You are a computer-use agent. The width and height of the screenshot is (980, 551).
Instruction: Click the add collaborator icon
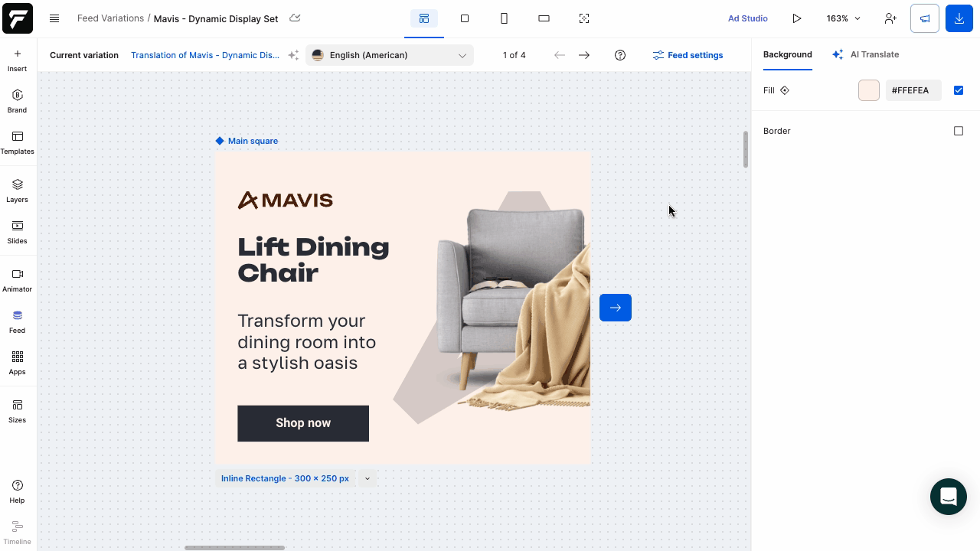[890, 18]
